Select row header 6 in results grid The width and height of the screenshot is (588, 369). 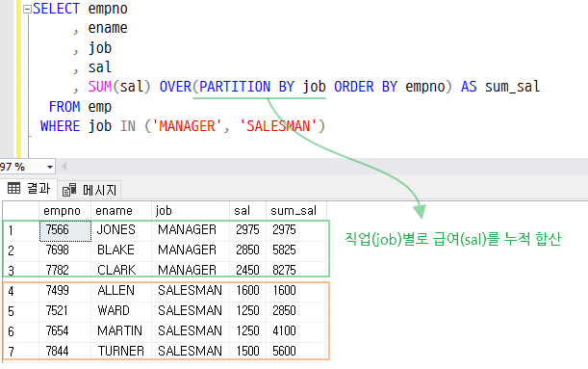coord(20,331)
